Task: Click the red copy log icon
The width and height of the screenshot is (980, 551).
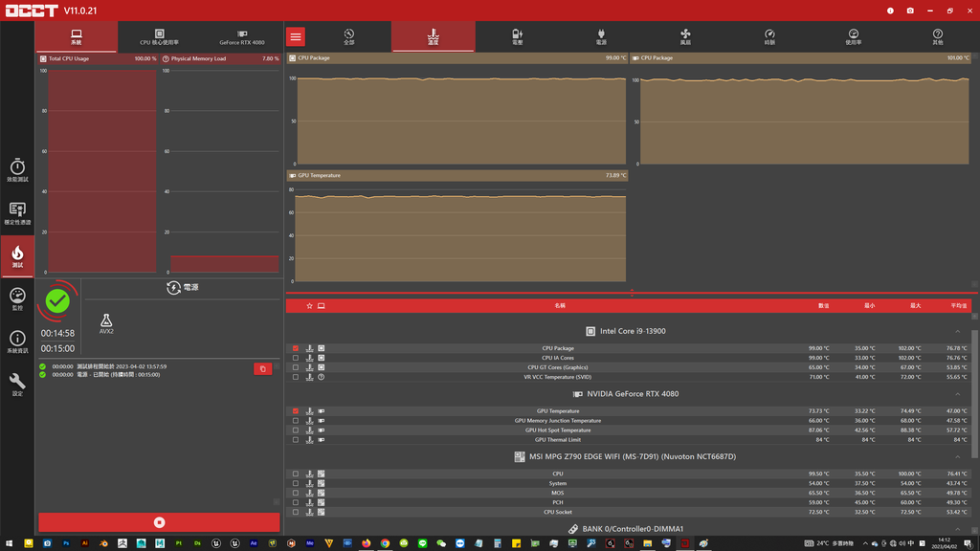Action: pyautogui.click(x=262, y=369)
